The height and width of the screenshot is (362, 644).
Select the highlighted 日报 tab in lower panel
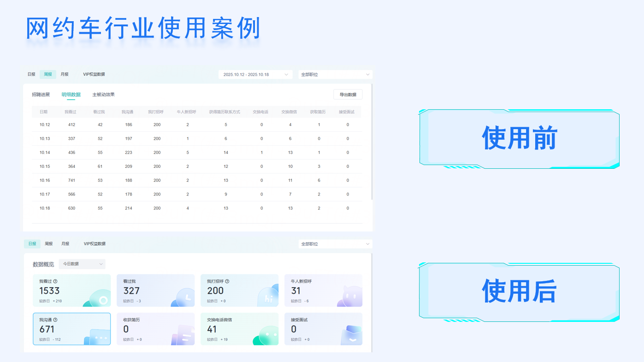[x=32, y=244]
